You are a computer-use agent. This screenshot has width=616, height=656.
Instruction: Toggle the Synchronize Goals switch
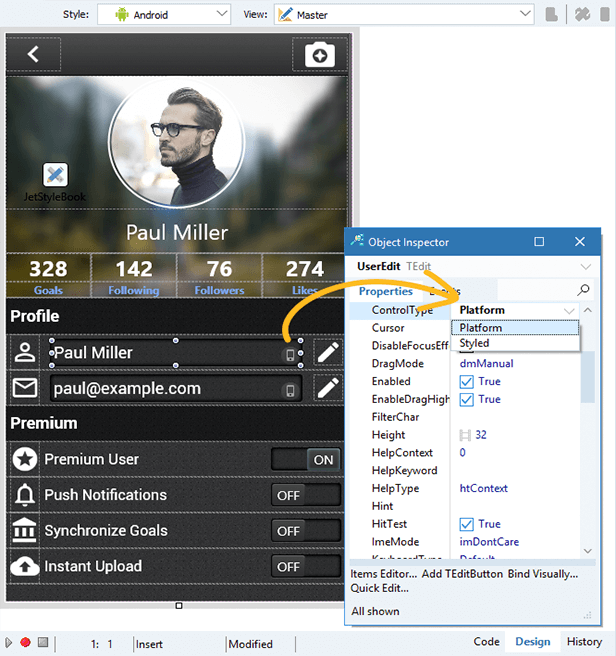tap(306, 531)
